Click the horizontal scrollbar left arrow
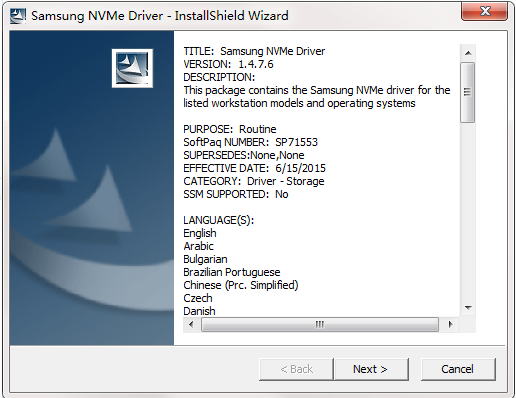The width and height of the screenshot is (516, 398). (191, 324)
